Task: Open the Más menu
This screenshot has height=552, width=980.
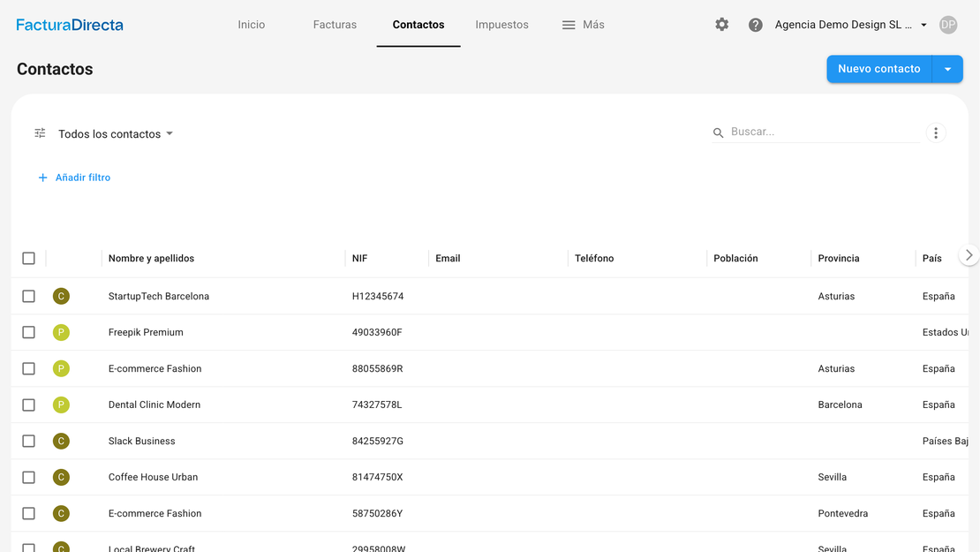Action: 583,25
